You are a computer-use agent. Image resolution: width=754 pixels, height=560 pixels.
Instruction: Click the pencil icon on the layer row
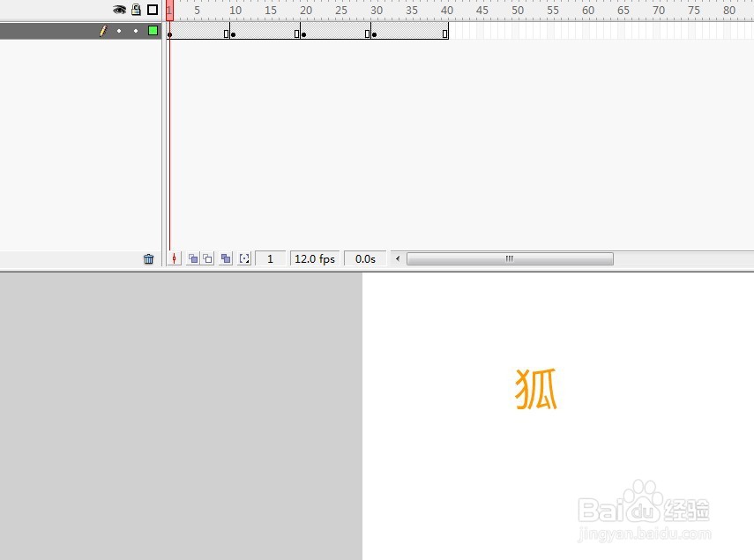pyautogui.click(x=103, y=31)
